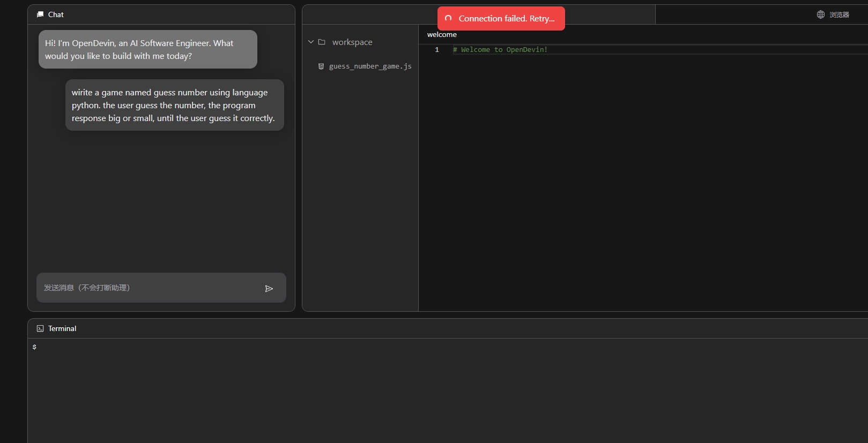868x443 pixels.
Task: Open guess_number_game.js in the file tree
Action: (370, 66)
